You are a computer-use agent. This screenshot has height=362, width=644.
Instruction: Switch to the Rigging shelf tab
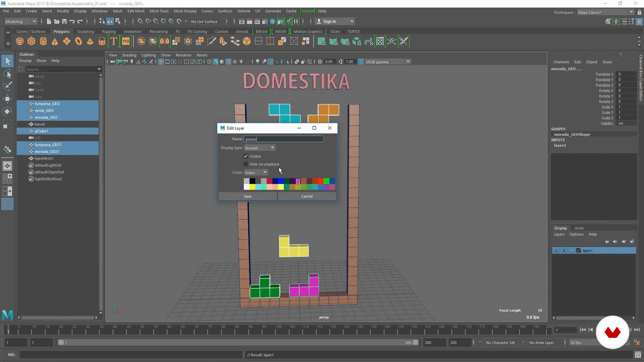[109, 32]
